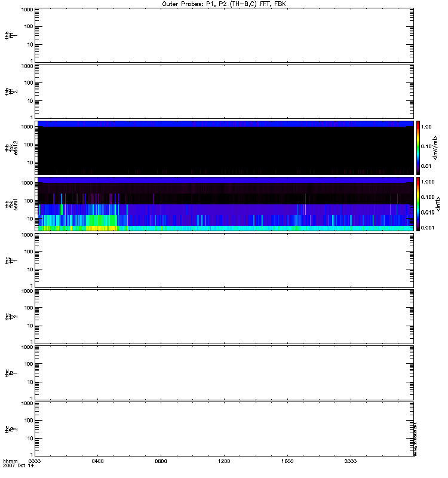
Task: Click the <|nT|> colorbar unit label
Action: tap(438, 204)
